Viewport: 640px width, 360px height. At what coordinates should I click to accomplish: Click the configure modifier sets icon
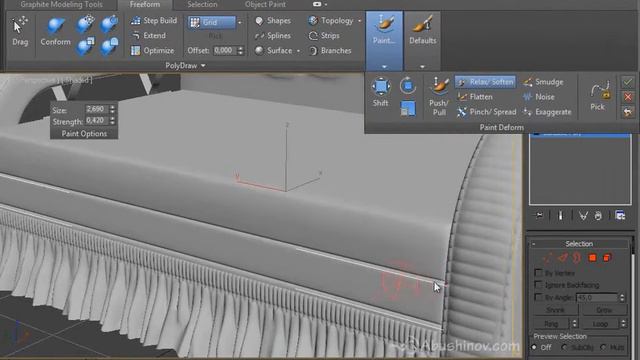coord(620,216)
